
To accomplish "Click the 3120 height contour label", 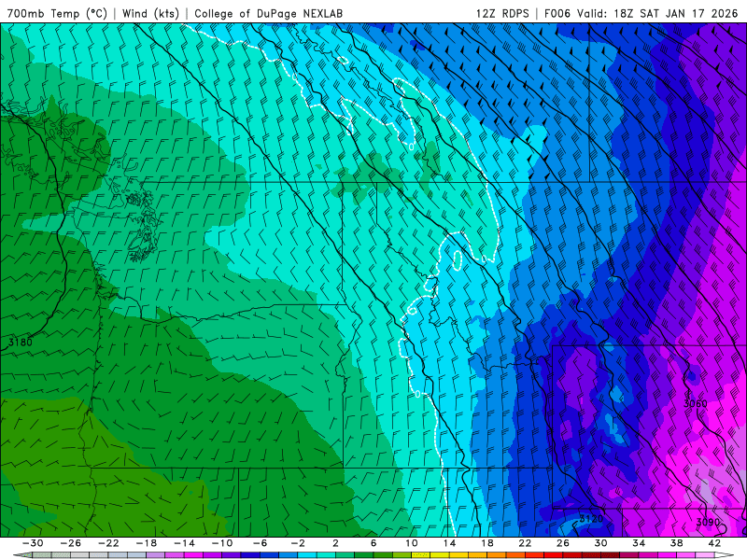I will click(x=591, y=519).
